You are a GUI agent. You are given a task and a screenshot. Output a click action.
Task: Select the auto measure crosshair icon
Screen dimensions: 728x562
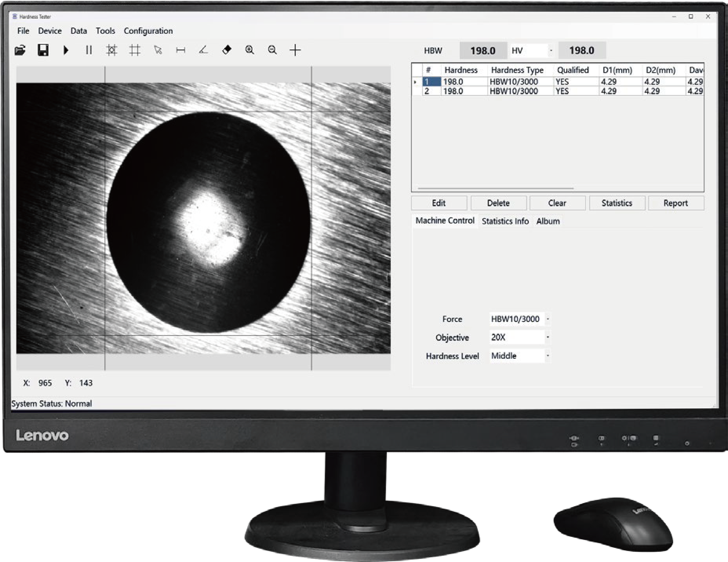pos(112,50)
